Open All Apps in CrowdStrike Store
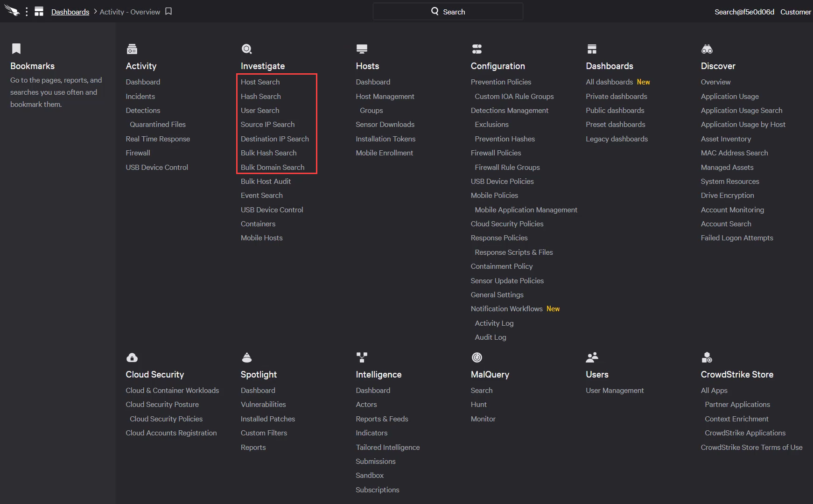 (x=714, y=391)
